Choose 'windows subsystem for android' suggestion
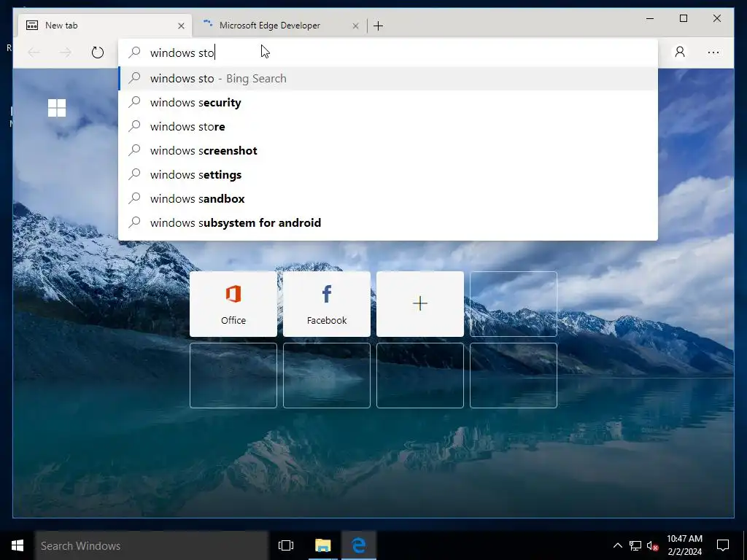This screenshot has height=560, width=747. tap(388, 223)
